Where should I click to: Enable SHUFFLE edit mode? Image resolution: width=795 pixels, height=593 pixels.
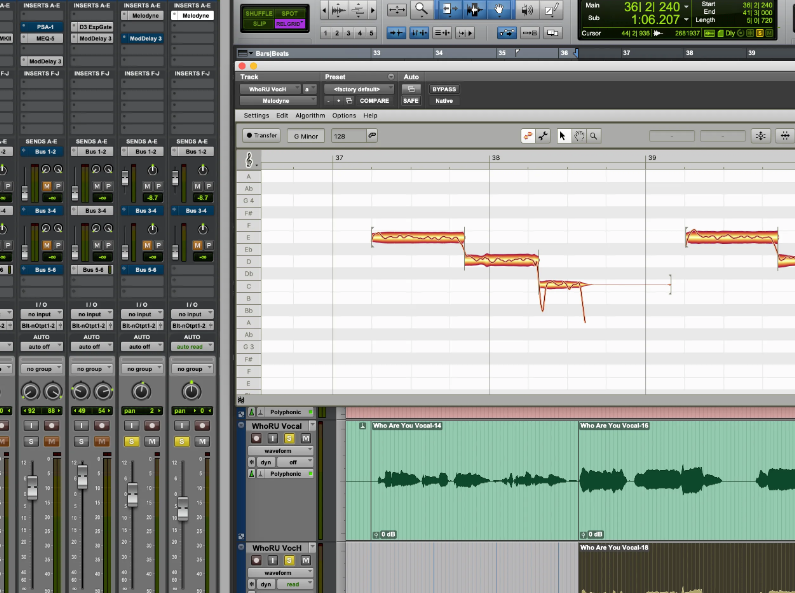pos(259,13)
